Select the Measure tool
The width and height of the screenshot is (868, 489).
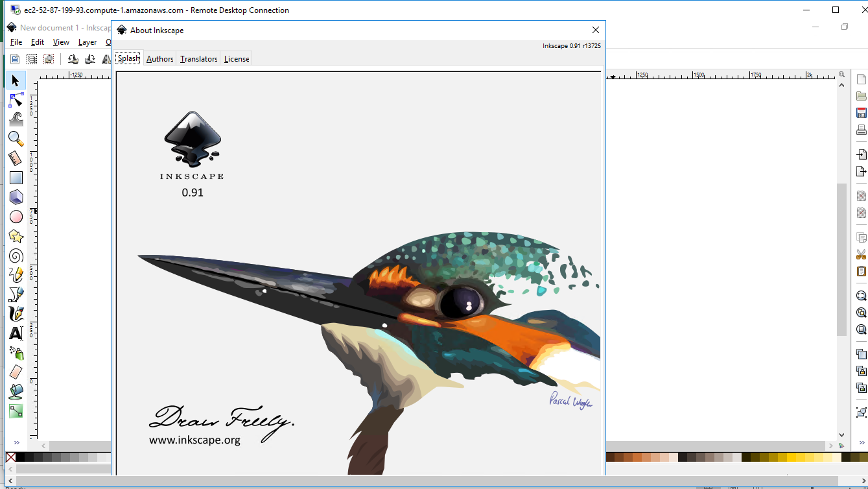coord(16,158)
